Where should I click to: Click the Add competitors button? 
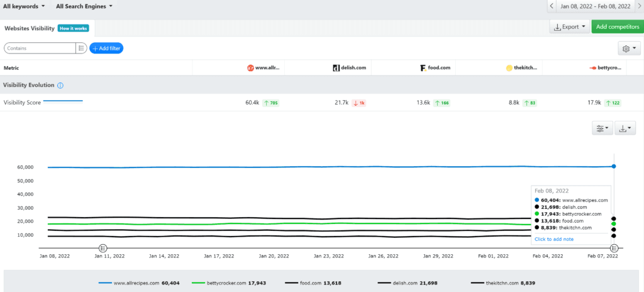pos(618,27)
